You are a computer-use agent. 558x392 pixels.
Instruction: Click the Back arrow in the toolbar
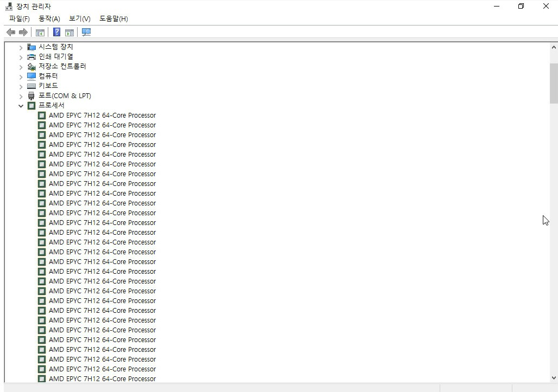click(x=11, y=33)
